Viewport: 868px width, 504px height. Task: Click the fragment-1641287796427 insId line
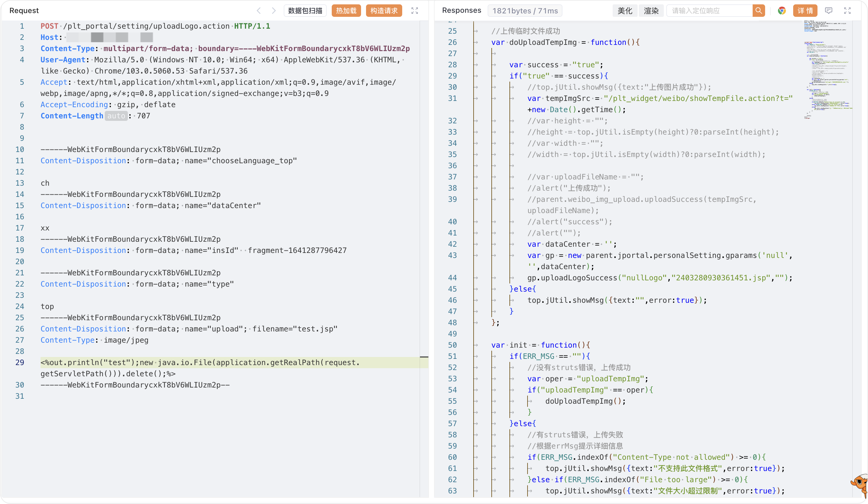pos(194,250)
